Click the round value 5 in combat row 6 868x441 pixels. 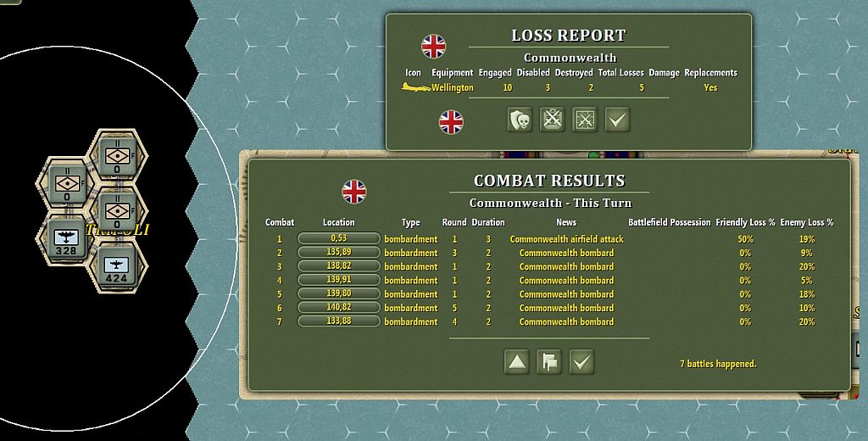point(454,308)
